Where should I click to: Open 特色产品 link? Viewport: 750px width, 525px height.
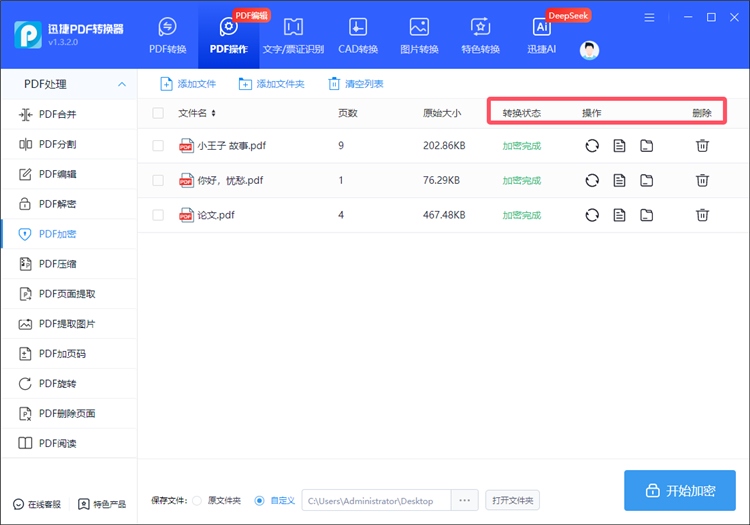tap(102, 504)
